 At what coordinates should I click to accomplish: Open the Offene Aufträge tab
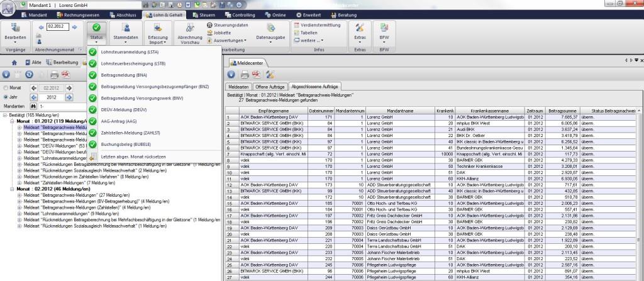[x=271, y=86]
